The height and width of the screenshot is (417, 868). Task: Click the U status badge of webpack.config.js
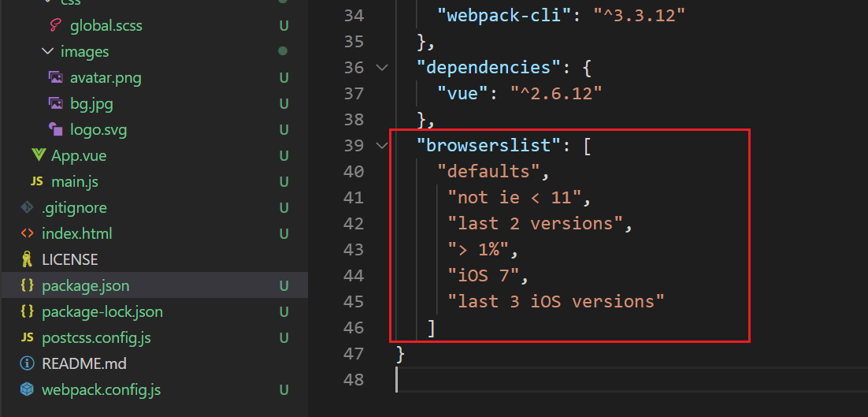pos(284,390)
